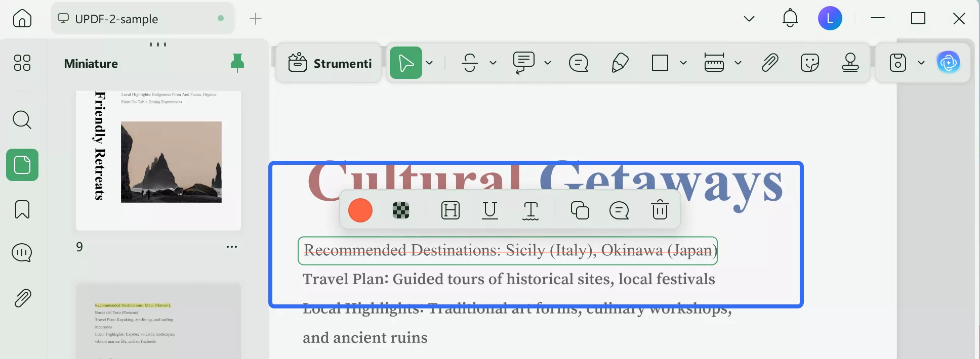The image size is (980, 359).
Task: Select the measurement ruler tool
Action: click(x=714, y=63)
